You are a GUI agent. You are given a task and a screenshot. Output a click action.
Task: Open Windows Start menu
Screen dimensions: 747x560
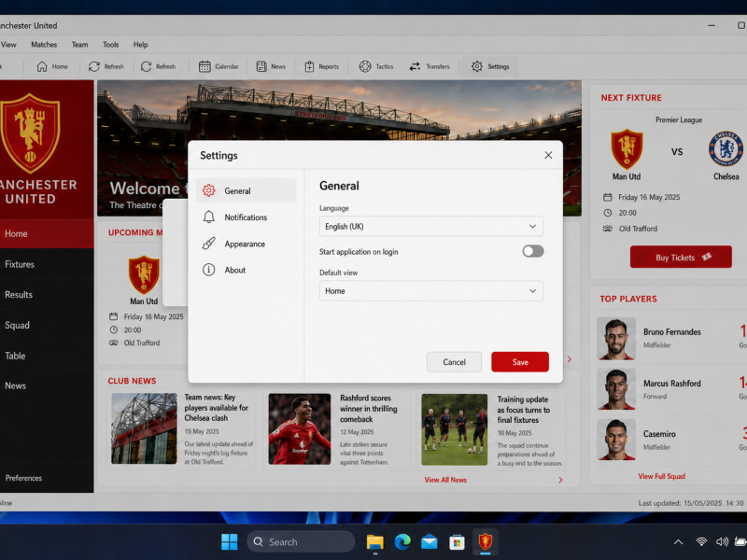(x=229, y=542)
